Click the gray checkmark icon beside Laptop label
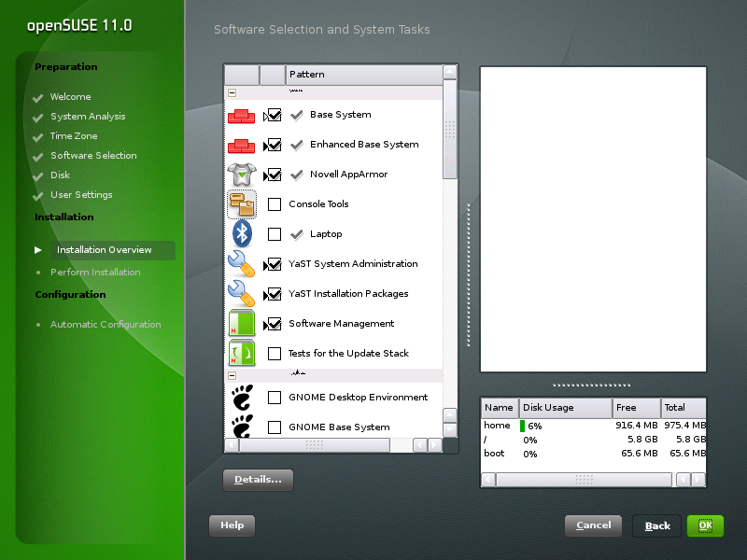The height and width of the screenshot is (560, 747). click(297, 234)
